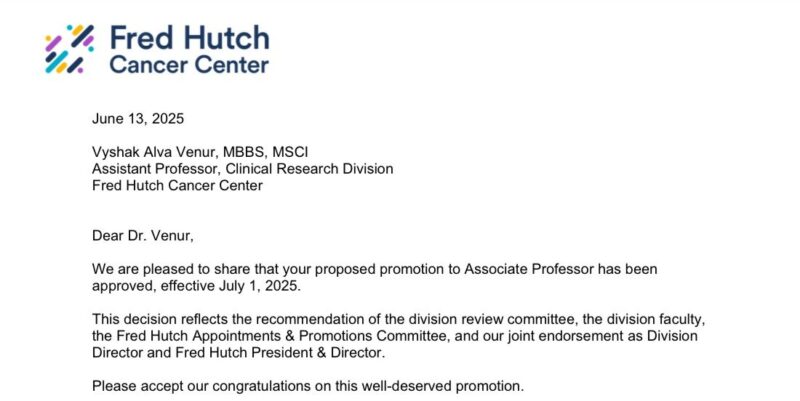
Task: Click the 'Dear Dr. Venur,' salutation
Action: pyautogui.click(x=143, y=236)
